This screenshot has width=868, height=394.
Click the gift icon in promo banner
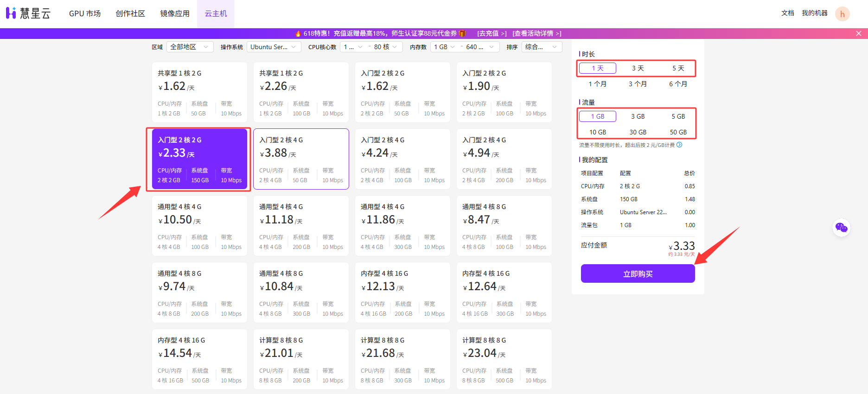pyautogui.click(x=462, y=33)
